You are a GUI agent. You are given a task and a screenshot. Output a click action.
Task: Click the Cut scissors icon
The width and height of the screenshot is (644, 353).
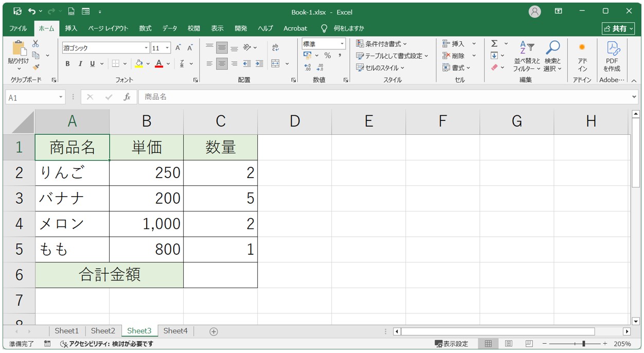coord(35,44)
